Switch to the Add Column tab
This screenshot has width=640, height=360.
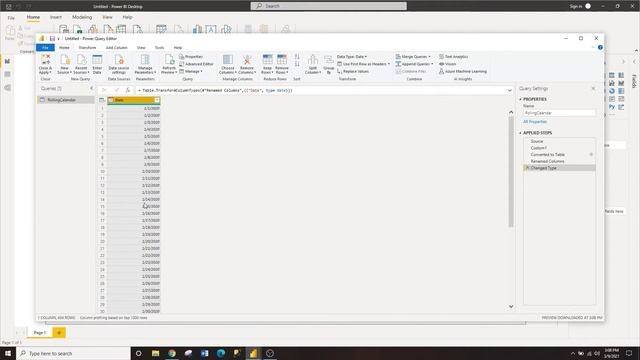[x=117, y=48]
